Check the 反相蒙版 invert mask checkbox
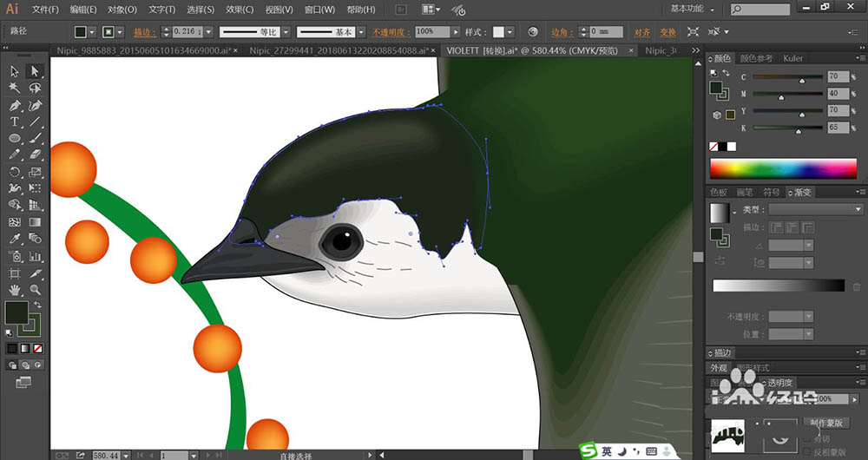The width and height of the screenshot is (868, 460). coord(807,452)
